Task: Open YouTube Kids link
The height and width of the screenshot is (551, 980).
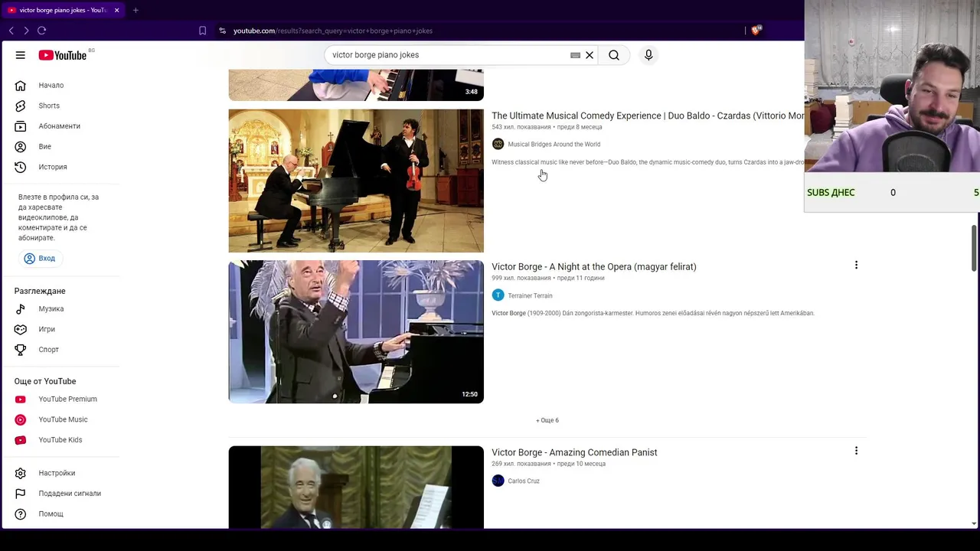Action: click(61, 440)
